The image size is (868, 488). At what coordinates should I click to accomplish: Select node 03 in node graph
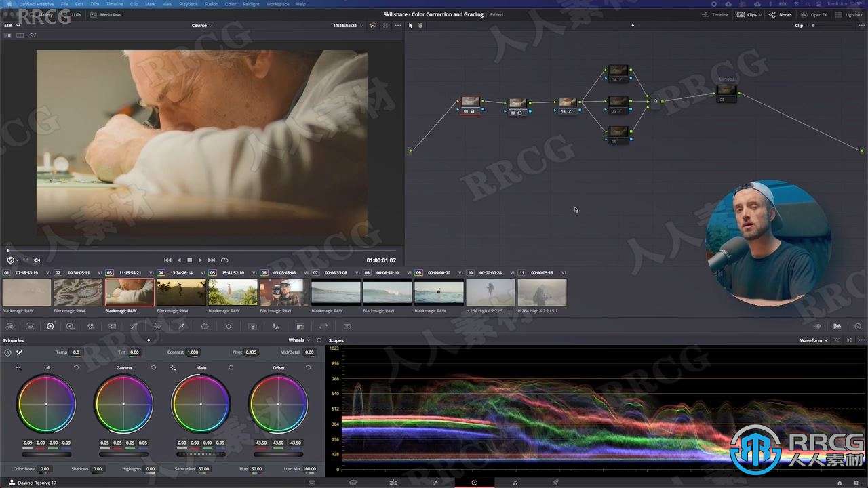[x=568, y=105]
